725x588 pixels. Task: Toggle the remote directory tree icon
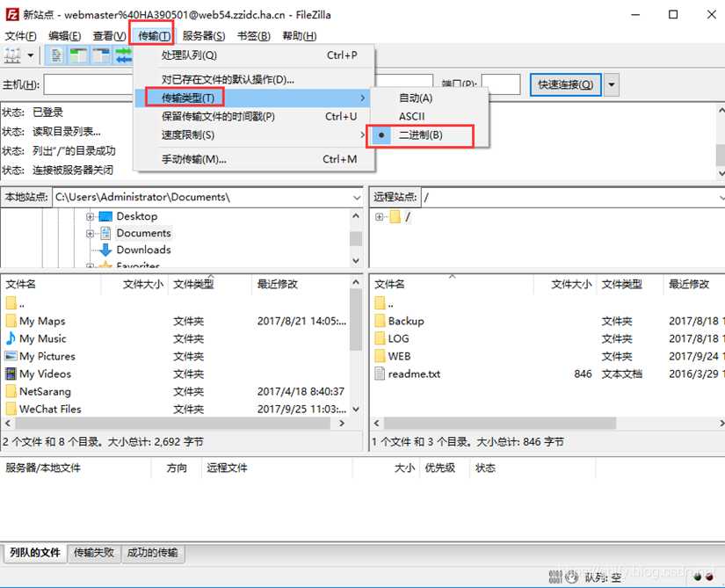click(98, 54)
